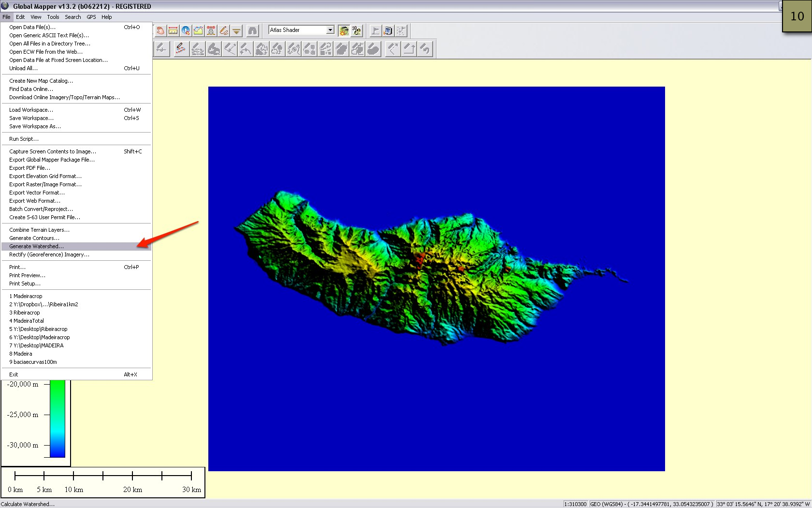
Task: Click the blue monitor toolbar icon
Action: 388,30
